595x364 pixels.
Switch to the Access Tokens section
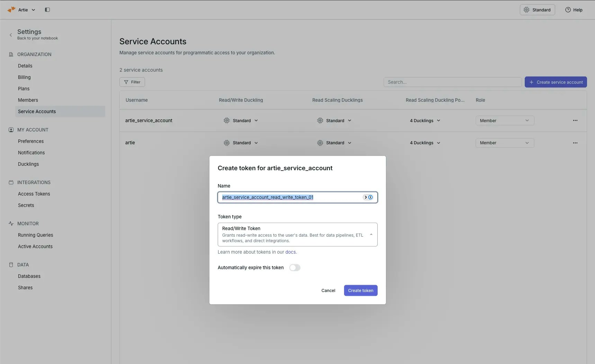pos(34,194)
